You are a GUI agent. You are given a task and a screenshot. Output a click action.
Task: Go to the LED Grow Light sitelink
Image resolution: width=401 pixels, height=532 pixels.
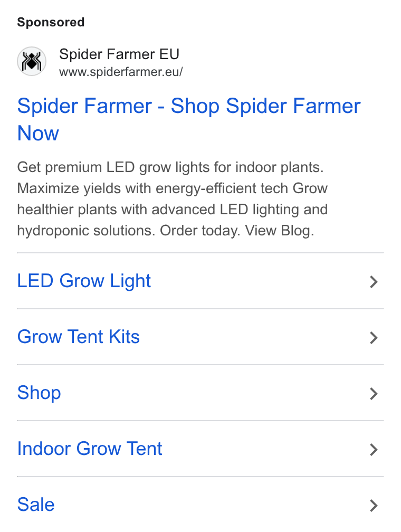[x=84, y=281]
